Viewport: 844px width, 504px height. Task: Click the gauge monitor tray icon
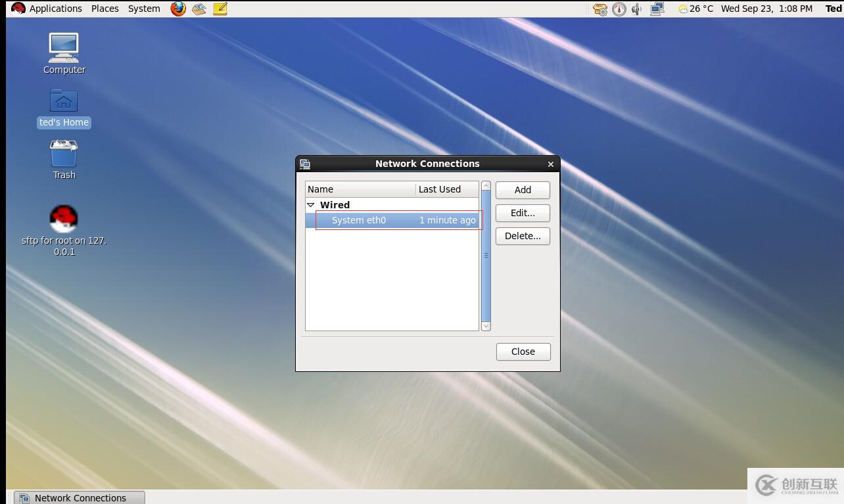(x=619, y=9)
